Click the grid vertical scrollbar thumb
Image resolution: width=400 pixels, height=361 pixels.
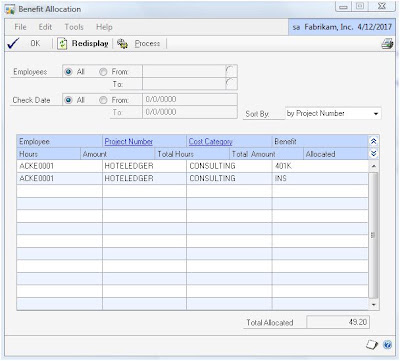click(374, 235)
